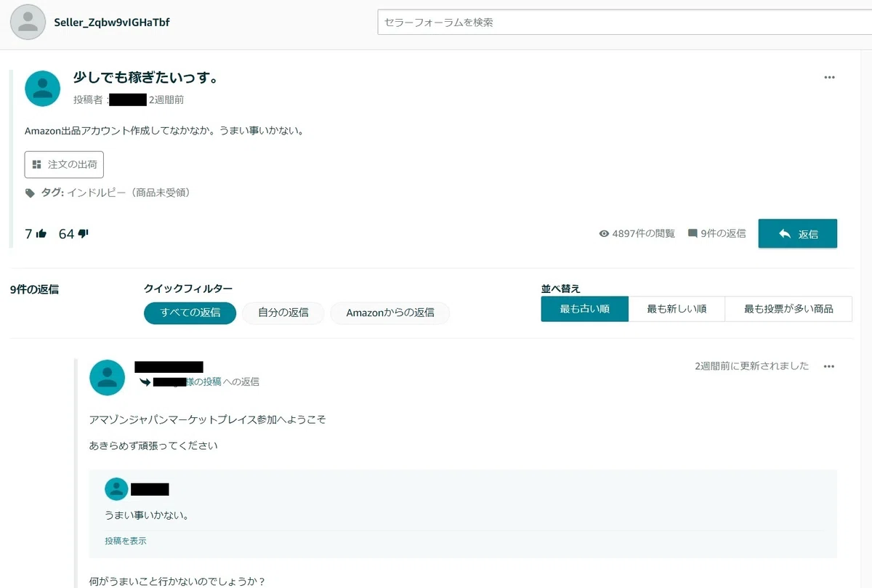Click the eye icon beside 4897件の閲覧

[x=604, y=234]
